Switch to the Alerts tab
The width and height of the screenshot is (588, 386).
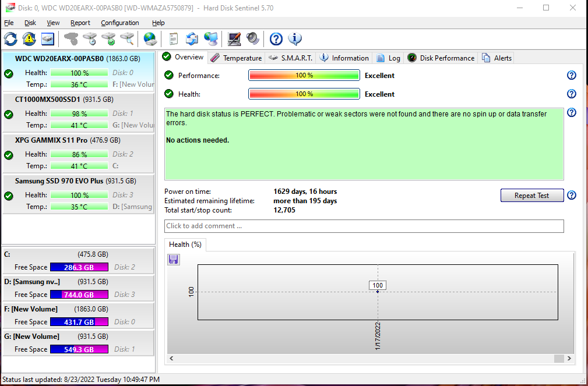(x=497, y=58)
